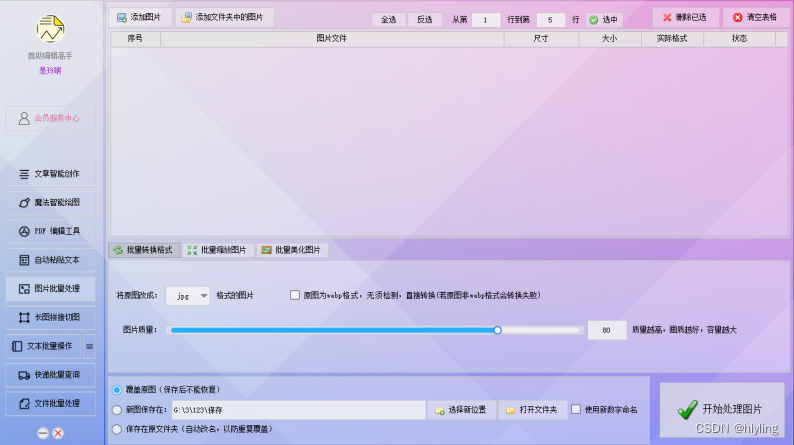Switch to the 批量缩放图片 tab
Screen dimensions: 794x445
(x=218, y=250)
